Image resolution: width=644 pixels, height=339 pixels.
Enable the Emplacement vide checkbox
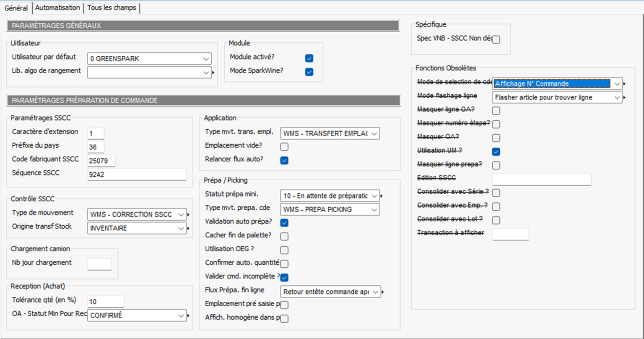(x=284, y=147)
